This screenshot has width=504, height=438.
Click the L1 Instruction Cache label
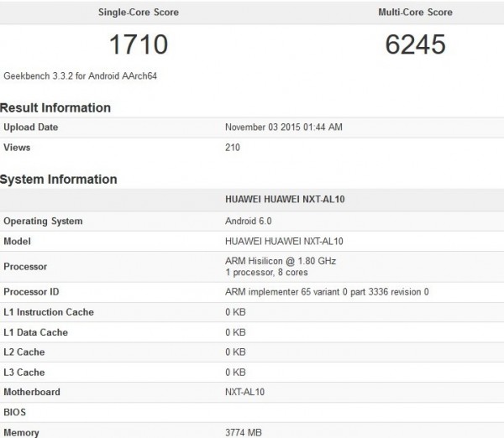click(49, 312)
